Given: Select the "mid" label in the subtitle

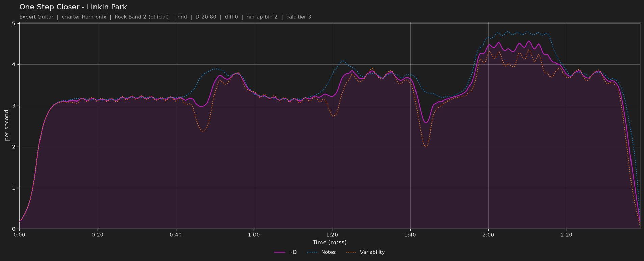Looking at the screenshot, I should pyautogui.click(x=182, y=17).
